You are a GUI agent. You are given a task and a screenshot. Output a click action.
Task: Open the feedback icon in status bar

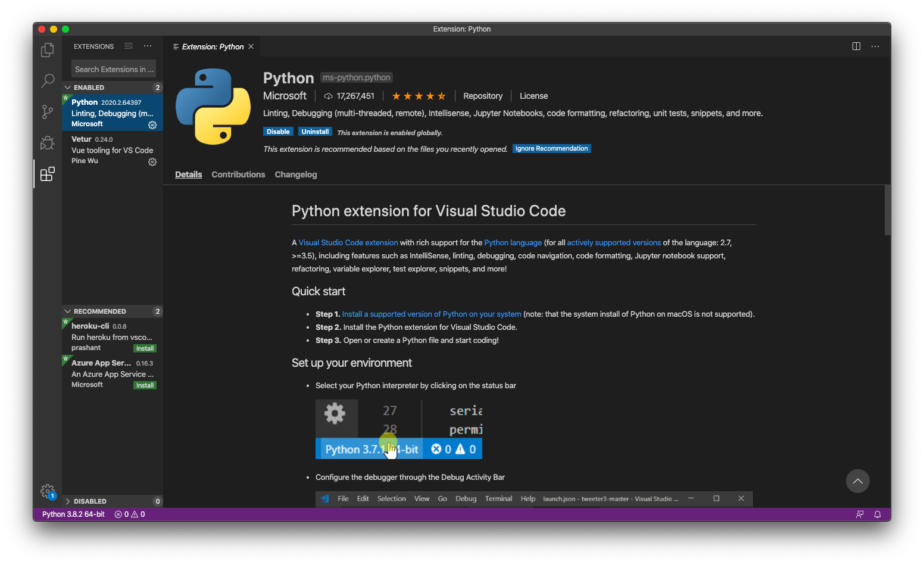tap(860, 514)
